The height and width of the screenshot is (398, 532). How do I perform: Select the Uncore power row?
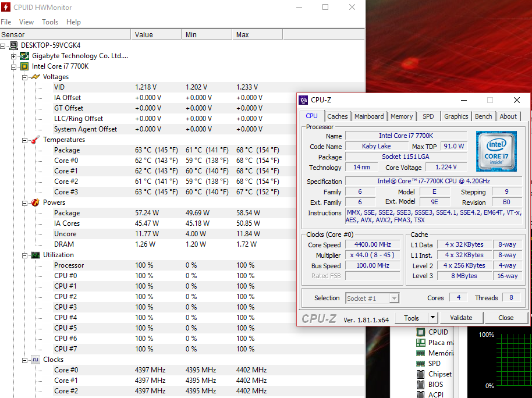pos(175,234)
